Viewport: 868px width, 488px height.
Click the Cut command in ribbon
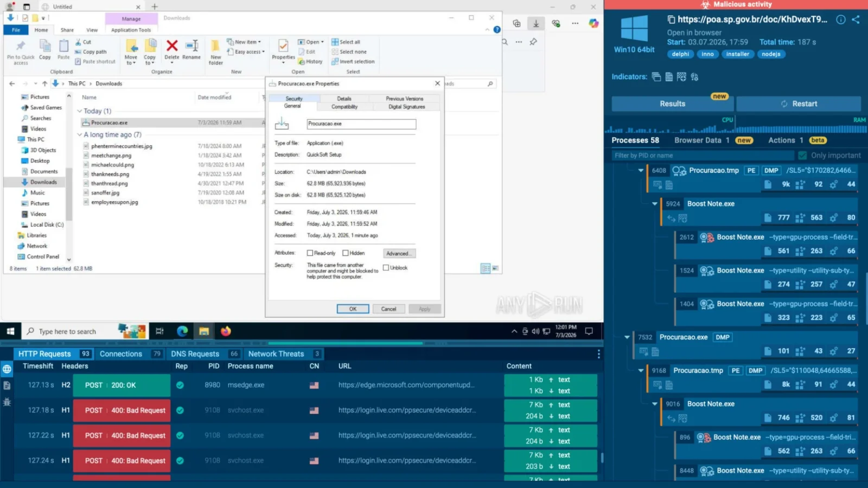(x=83, y=42)
